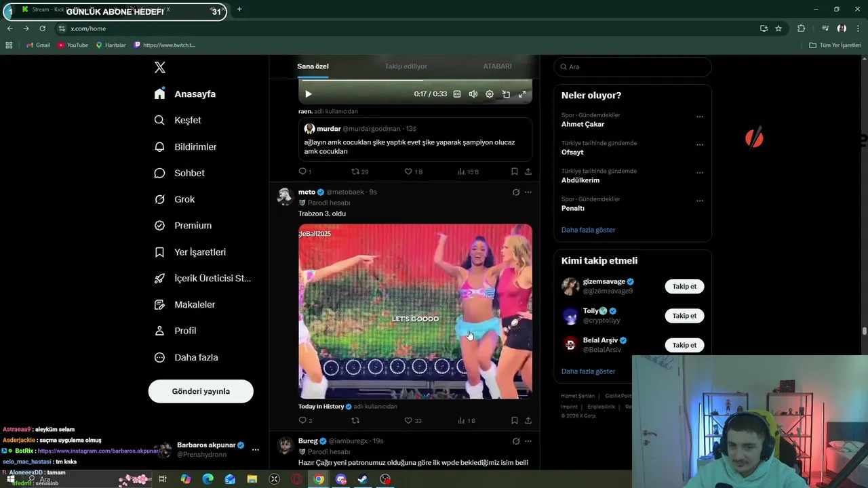Open options for Ofsayt trend
Image resolution: width=868 pixels, height=488 pixels.
tap(700, 144)
